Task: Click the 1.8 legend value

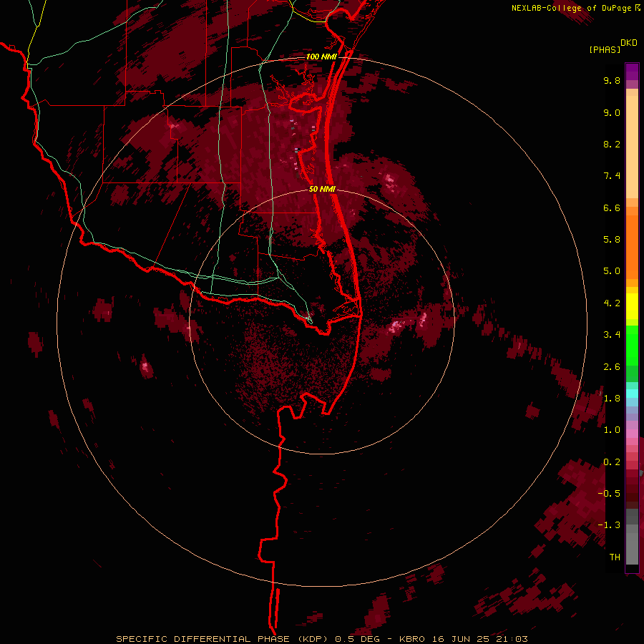Action: 612,399
